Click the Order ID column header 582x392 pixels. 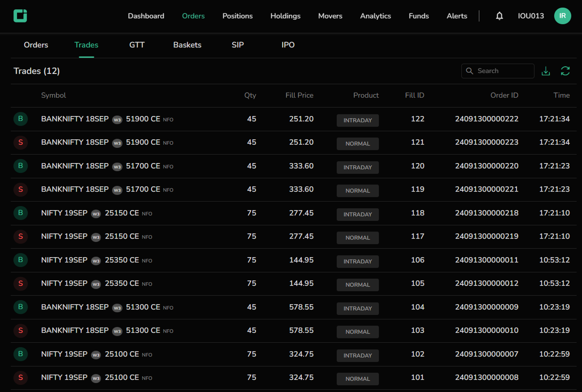[504, 95]
